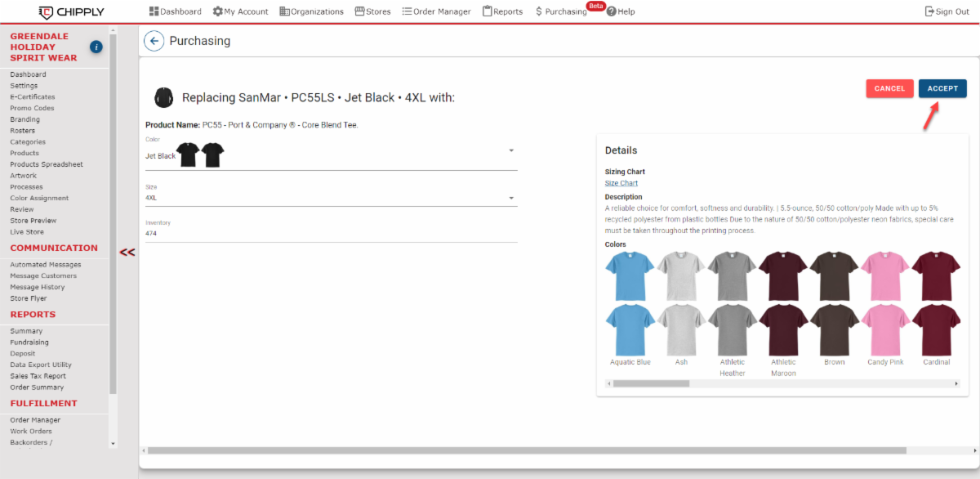Open Sales Tax Report in sidebar
This screenshot has height=479, width=980.
click(38, 376)
